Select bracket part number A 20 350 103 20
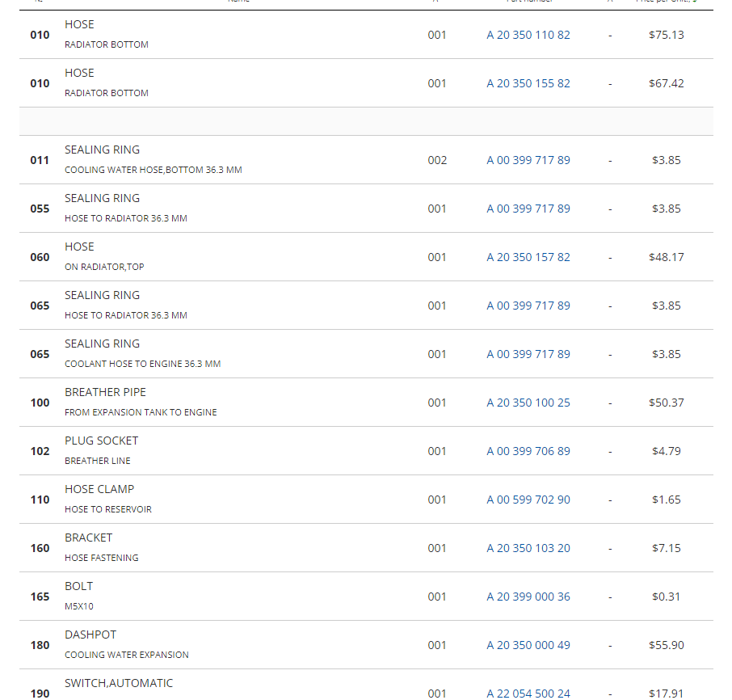 tap(528, 548)
